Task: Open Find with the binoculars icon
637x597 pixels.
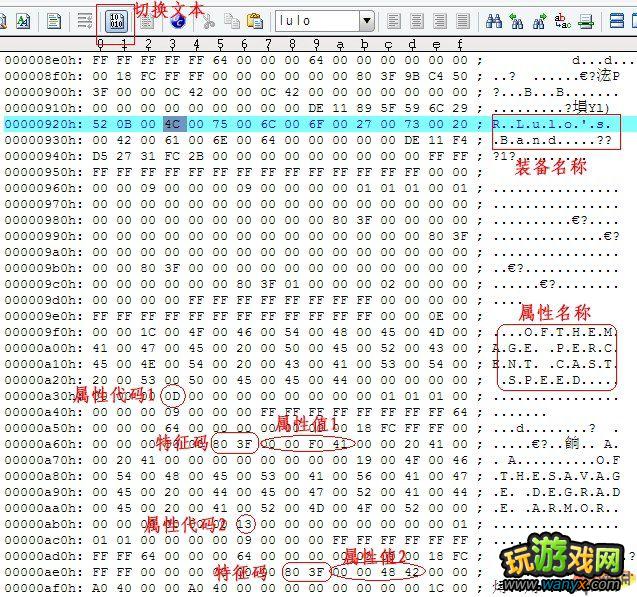Action: (493, 21)
